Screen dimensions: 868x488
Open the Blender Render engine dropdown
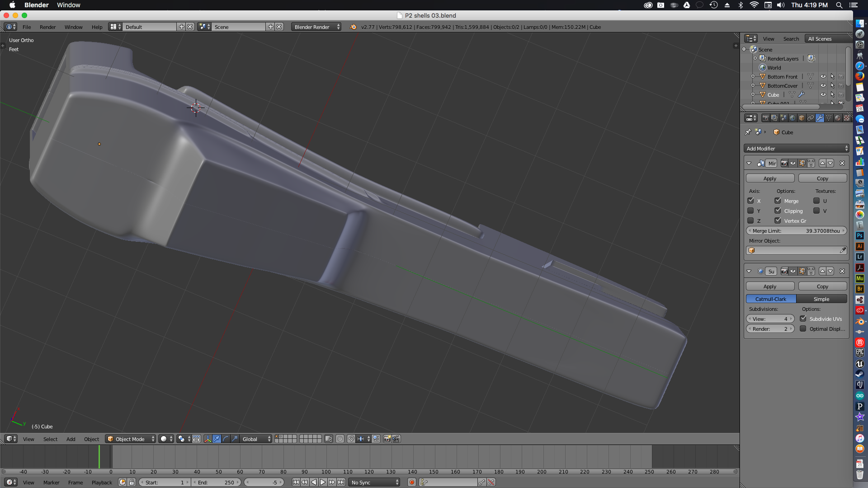[316, 27]
